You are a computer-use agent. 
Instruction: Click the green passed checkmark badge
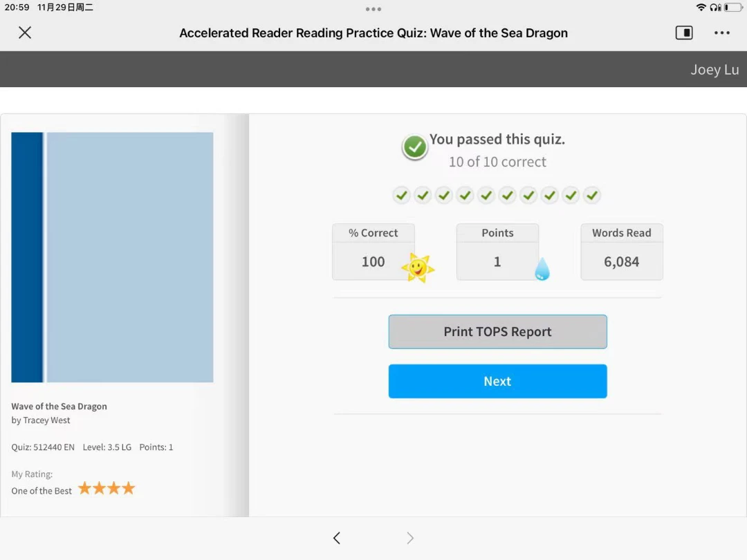pos(414,147)
